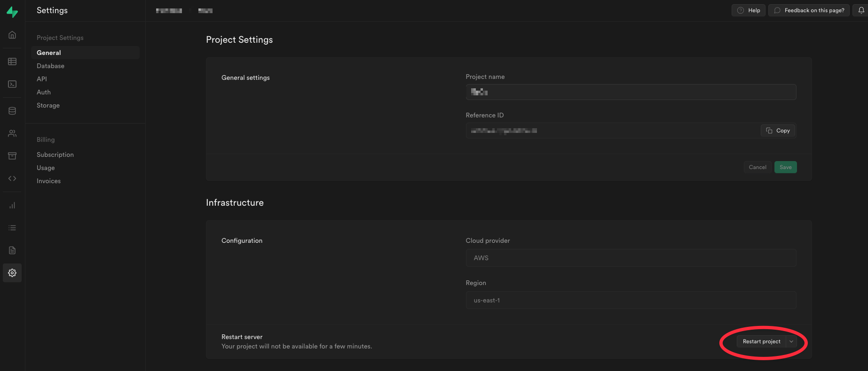Go to Usage billing page
868x371 pixels.
click(x=46, y=168)
